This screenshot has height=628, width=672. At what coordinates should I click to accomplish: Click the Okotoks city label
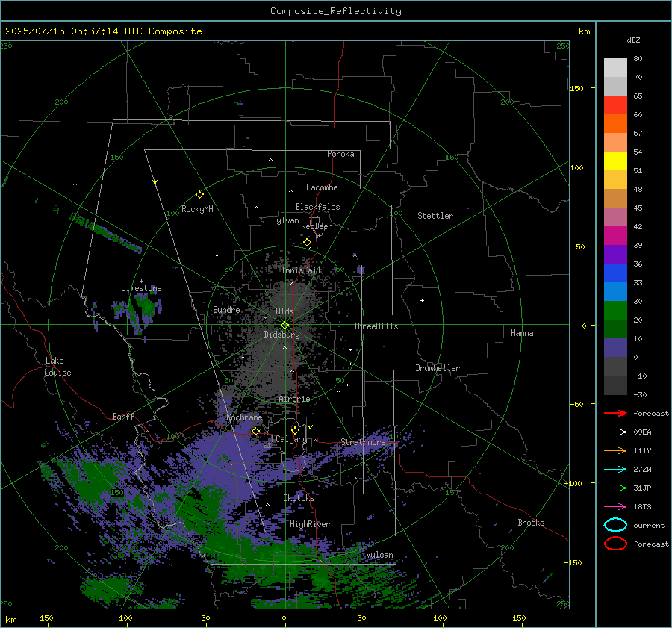click(x=299, y=498)
